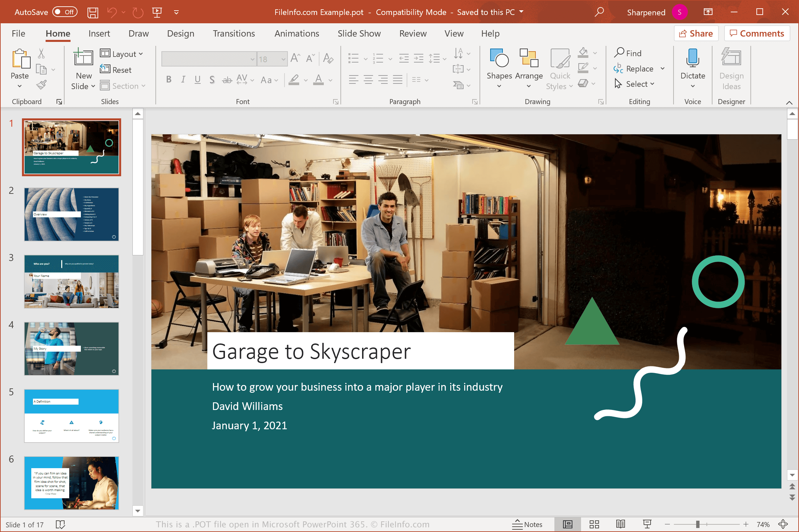The image size is (799, 532).
Task: Toggle Normal view button in status bar
Action: tap(567, 524)
